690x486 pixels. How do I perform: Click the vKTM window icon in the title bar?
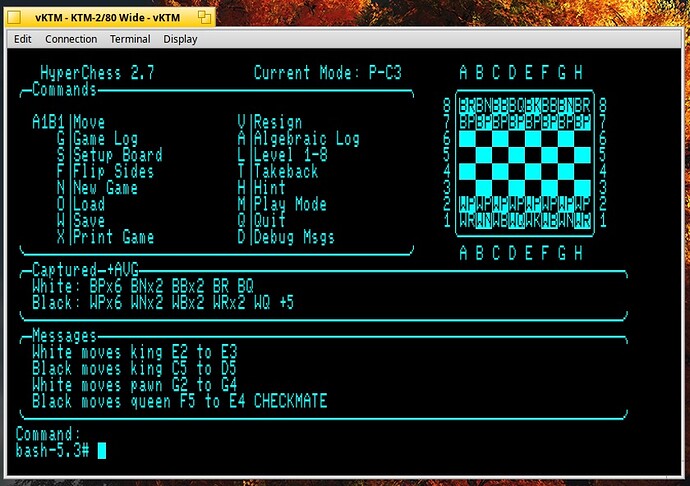click(x=14, y=18)
